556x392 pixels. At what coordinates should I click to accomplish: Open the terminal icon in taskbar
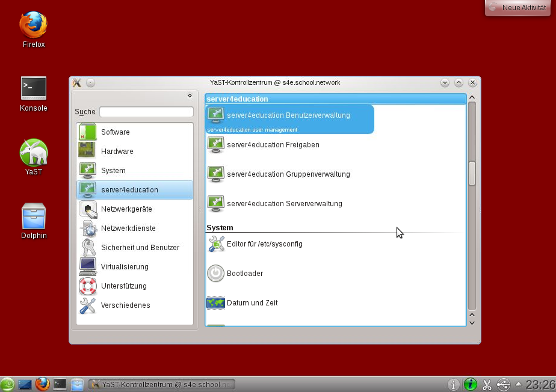[x=60, y=384]
